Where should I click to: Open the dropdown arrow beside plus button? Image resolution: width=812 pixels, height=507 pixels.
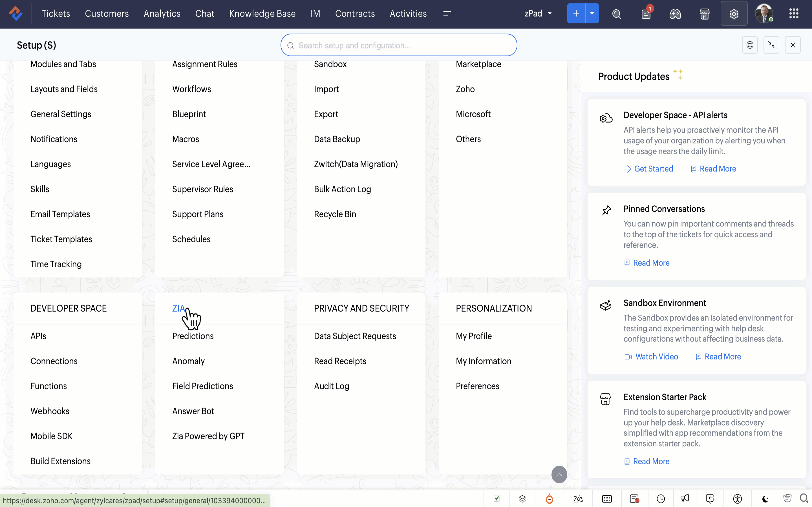[x=592, y=14]
